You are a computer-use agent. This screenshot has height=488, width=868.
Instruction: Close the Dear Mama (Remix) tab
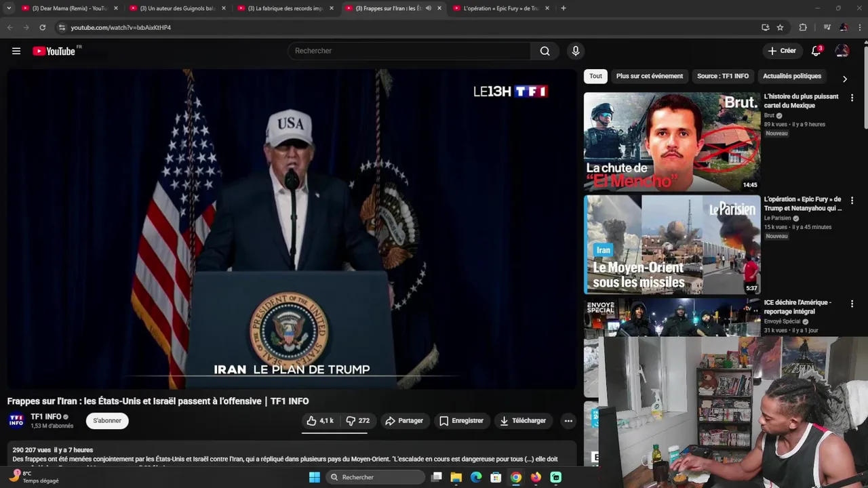pyautogui.click(x=116, y=8)
